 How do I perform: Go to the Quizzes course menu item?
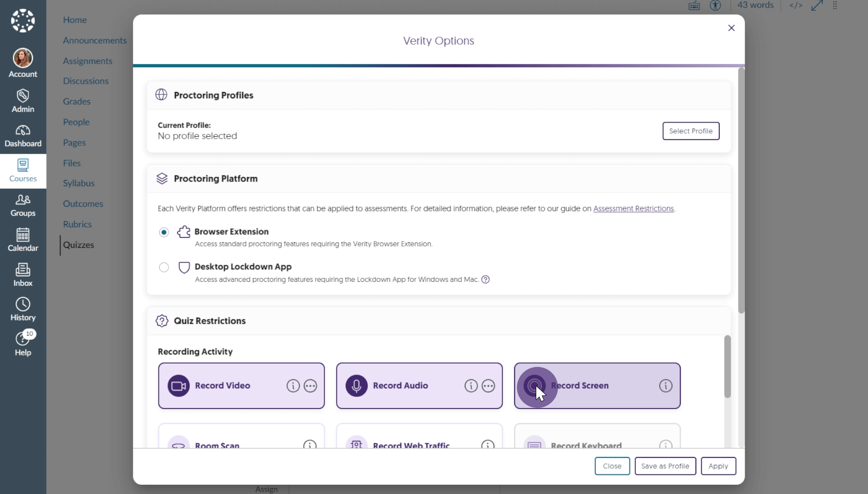pos(78,245)
